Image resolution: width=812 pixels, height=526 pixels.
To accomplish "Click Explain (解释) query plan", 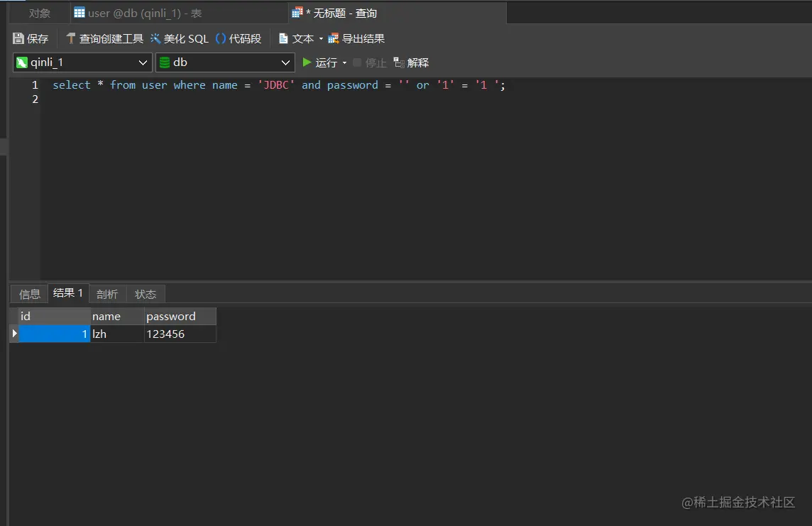I will (x=411, y=62).
